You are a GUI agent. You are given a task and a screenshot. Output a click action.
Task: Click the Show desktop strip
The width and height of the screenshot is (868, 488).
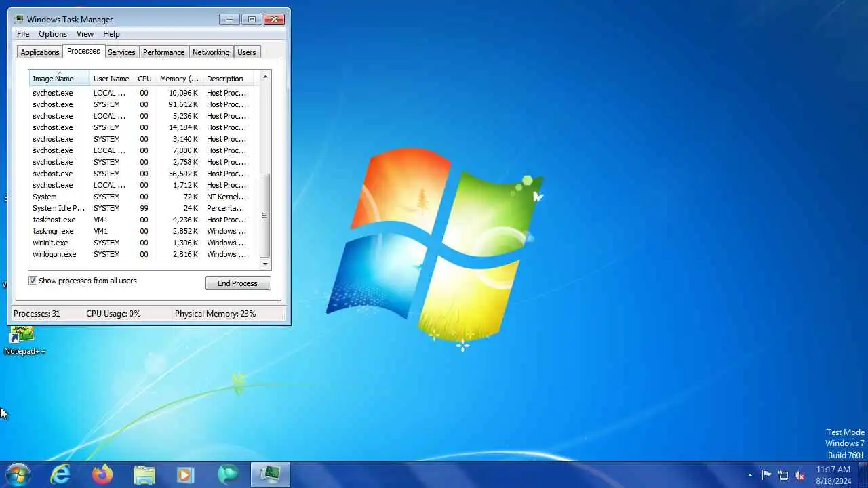pyautogui.click(x=863, y=474)
